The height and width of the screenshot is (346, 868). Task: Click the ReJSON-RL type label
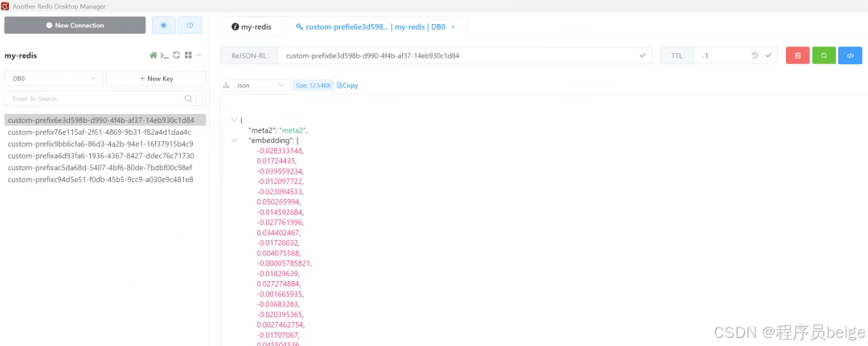[x=249, y=56]
